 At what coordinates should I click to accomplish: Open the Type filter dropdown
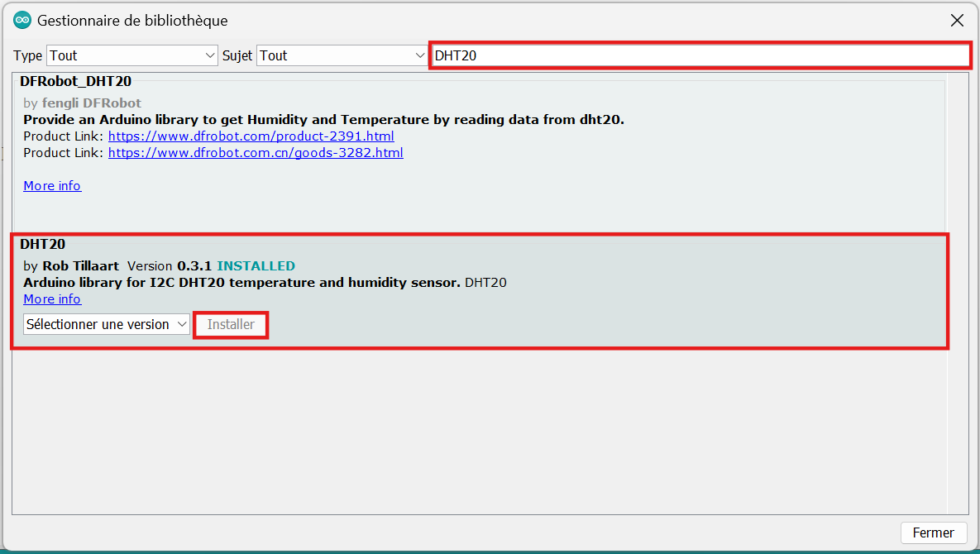[131, 55]
